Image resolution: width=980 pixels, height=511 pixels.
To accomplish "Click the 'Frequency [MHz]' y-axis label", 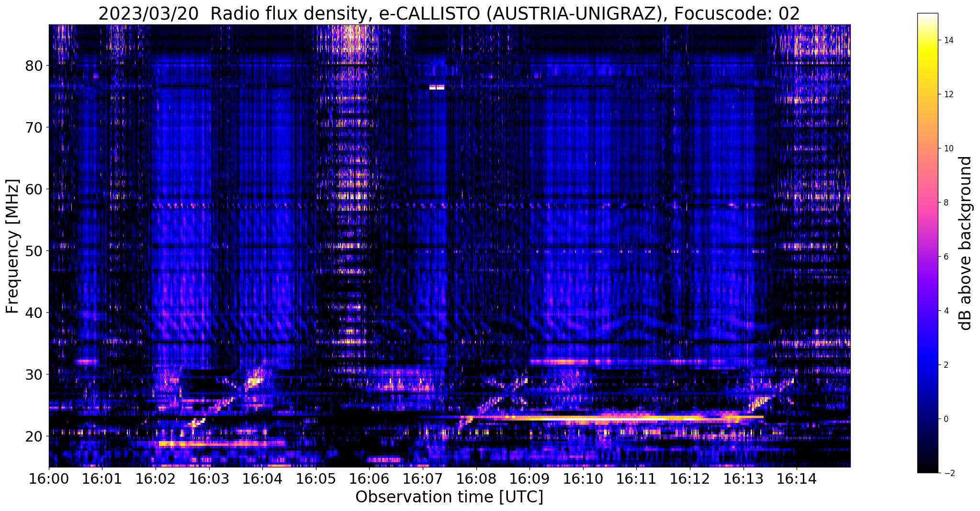I will (13, 246).
